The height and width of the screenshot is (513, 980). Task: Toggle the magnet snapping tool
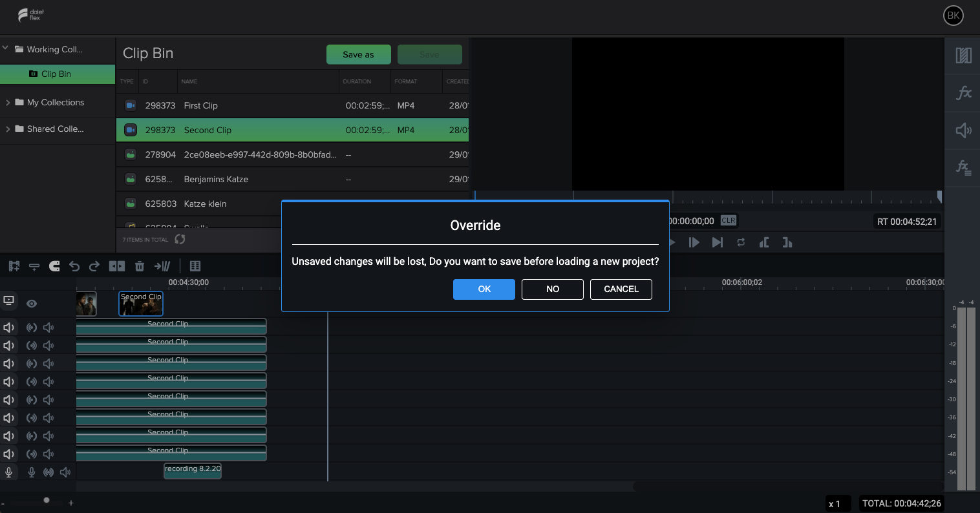[x=54, y=266]
